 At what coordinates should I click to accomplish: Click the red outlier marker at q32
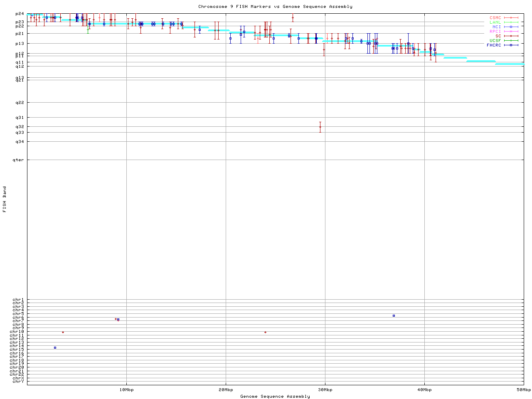click(320, 127)
